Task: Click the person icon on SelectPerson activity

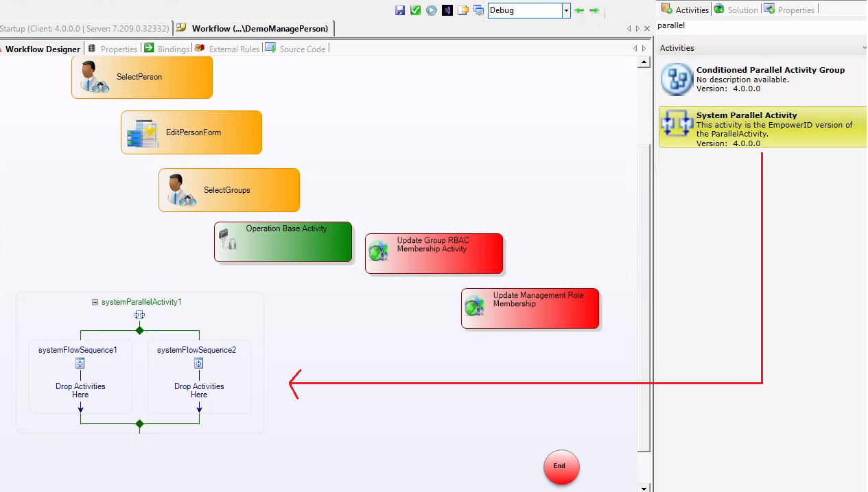Action: coord(94,77)
